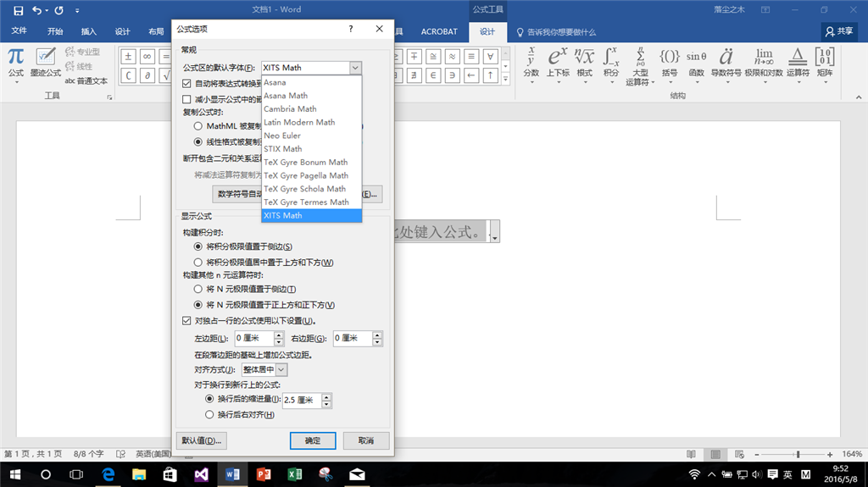The image size is (868, 487).
Task: Switch to the 插入 Insert tab
Action: pyautogui.click(x=88, y=31)
